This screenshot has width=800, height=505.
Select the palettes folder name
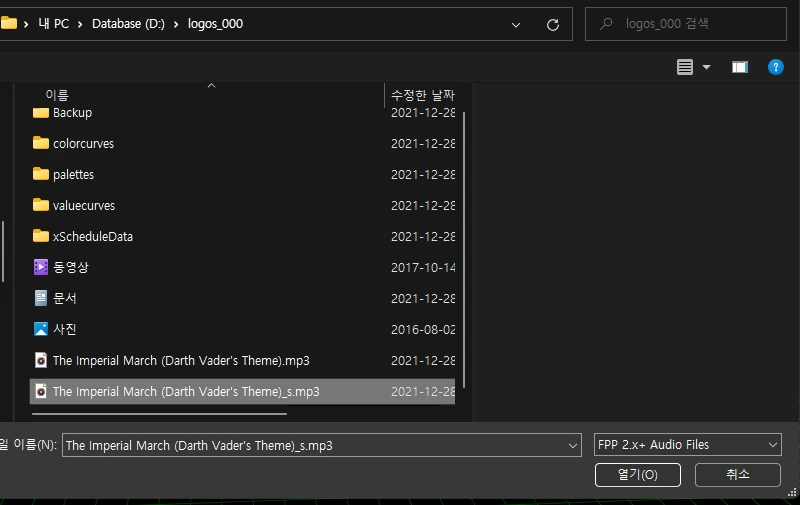73,174
